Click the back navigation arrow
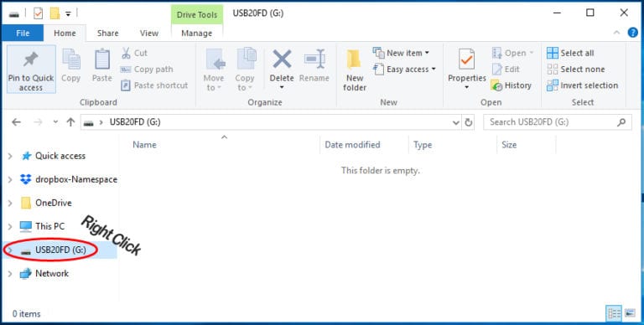The image size is (644, 325). (x=16, y=122)
